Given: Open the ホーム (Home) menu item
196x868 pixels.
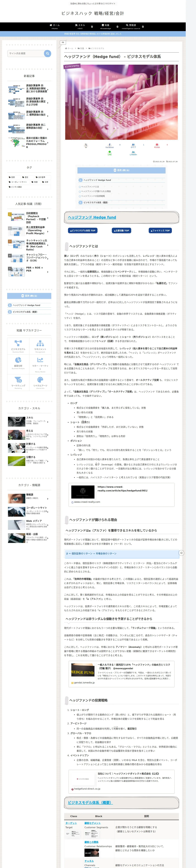Looking at the screenshot, I should tap(55, 27).
